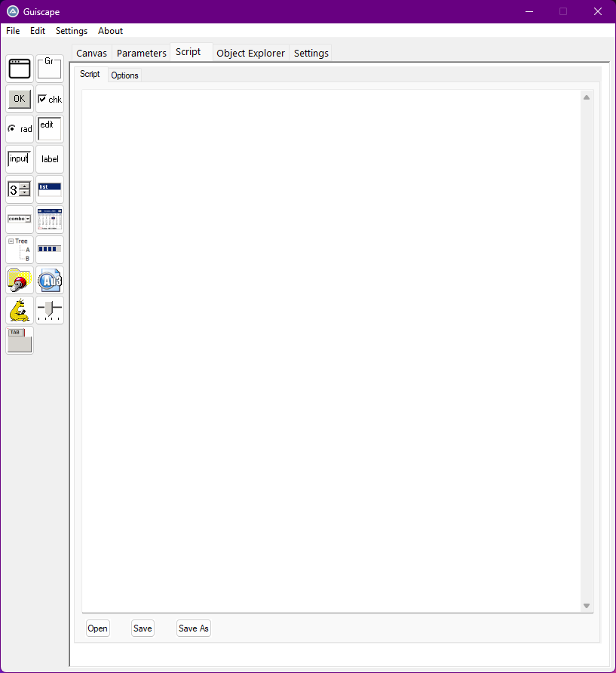Choose the Au3 icon control tool

[50, 280]
